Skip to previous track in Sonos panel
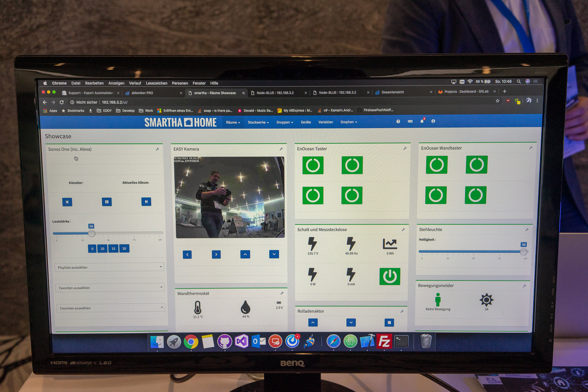The height and width of the screenshot is (392, 588). (x=67, y=202)
